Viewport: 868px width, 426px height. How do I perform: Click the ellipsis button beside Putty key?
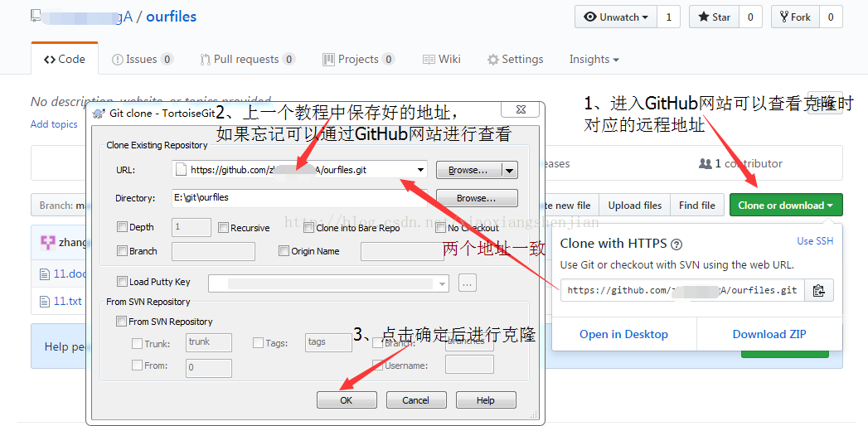[468, 283]
